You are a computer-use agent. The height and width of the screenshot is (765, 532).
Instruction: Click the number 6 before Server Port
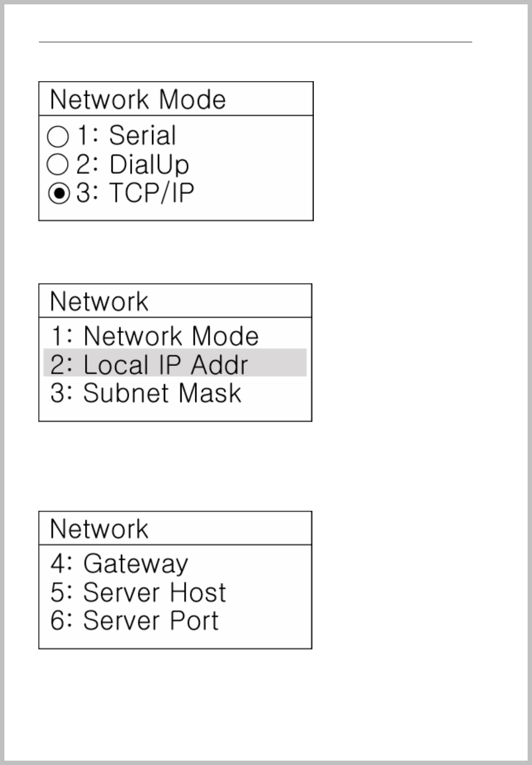58,621
